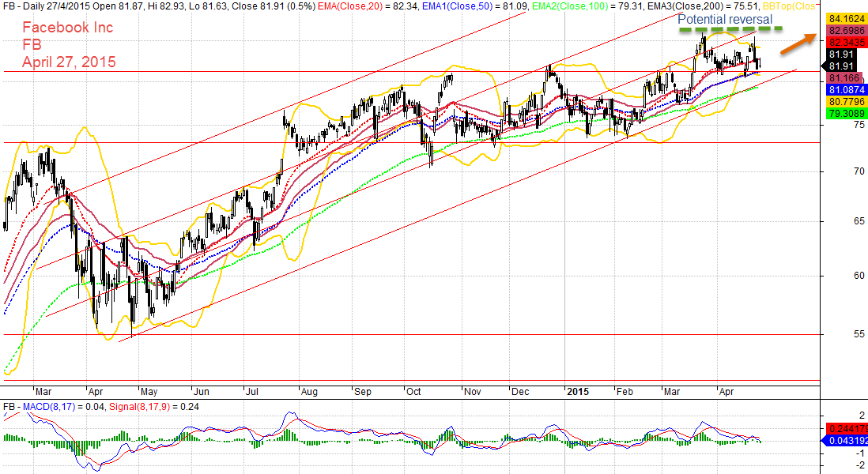Click the 60 price axis label
868x474 pixels.
pyautogui.click(x=859, y=276)
